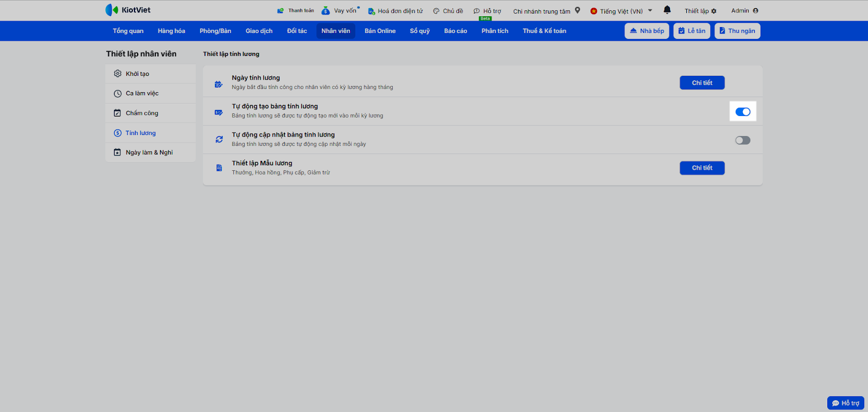Click the Thiết lập Mẫu lương title text
This screenshot has width=868, height=412.
262,163
